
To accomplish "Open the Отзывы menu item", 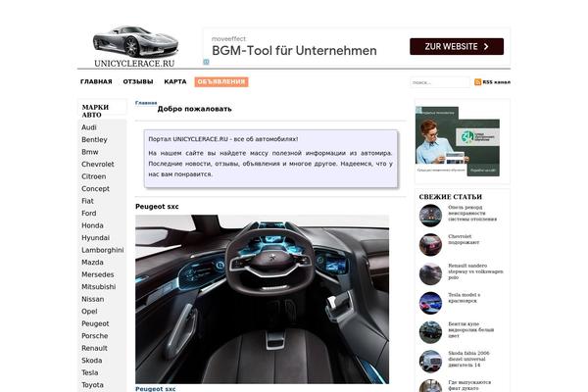I will coord(138,81).
